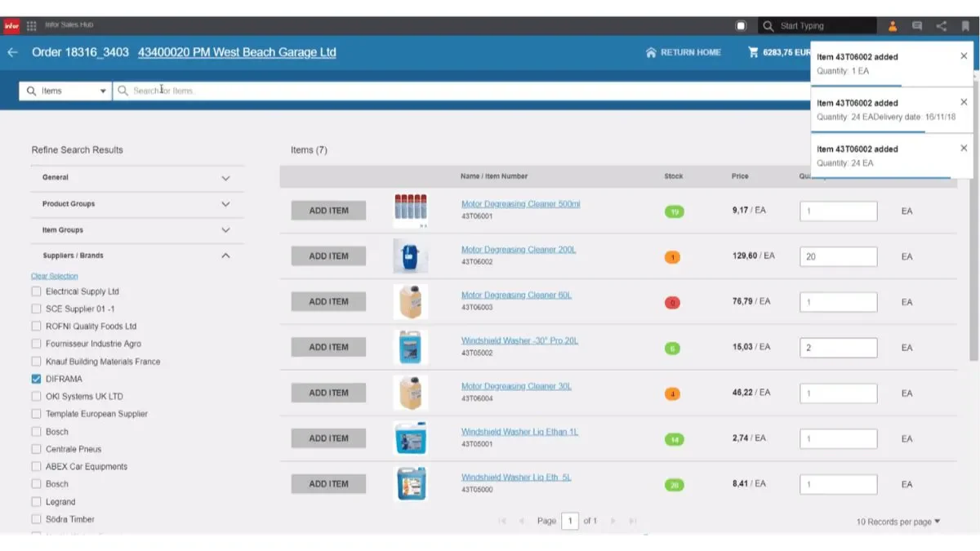Close the third notification Quantity 24 EA

point(964,149)
